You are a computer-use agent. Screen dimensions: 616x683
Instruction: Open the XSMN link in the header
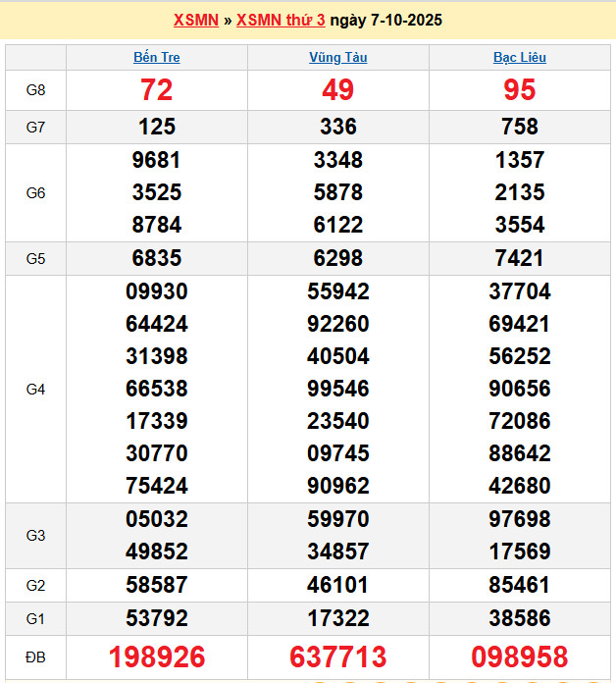(x=195, y=20)
